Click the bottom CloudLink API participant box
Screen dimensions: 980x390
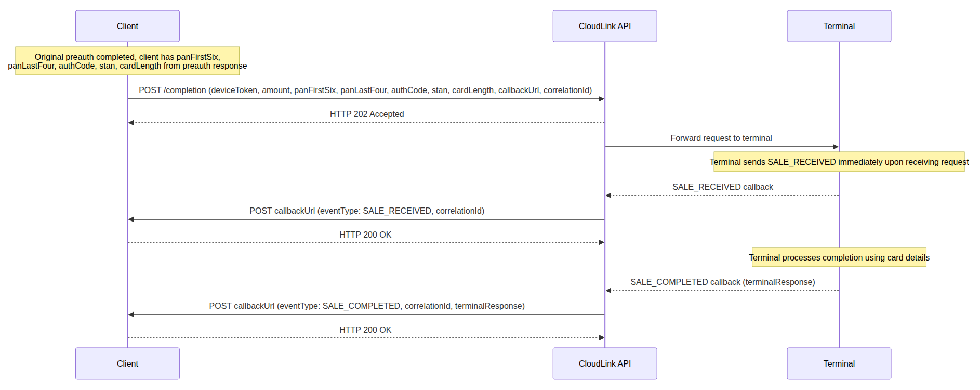click(605, 363)
